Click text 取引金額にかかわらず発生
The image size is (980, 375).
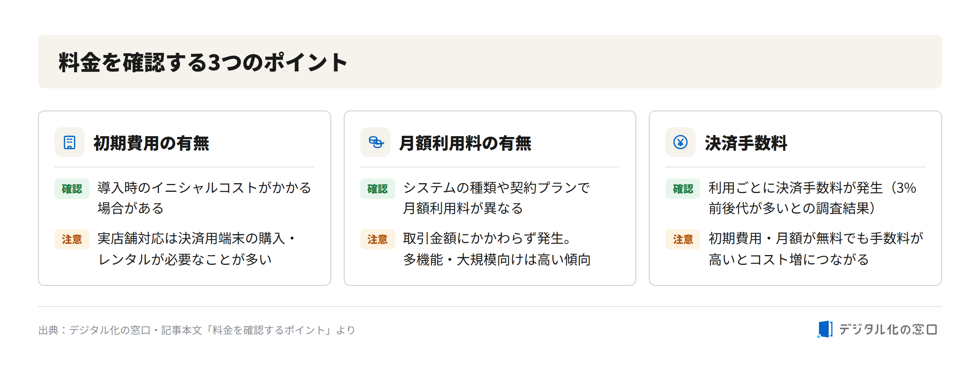click(487, 238)
